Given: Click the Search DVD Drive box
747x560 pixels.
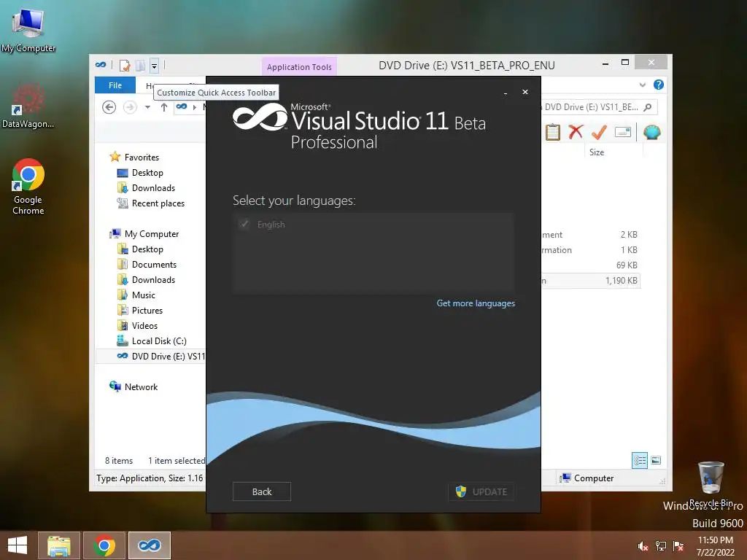Looking at the screenshot, I should point(600,107).
